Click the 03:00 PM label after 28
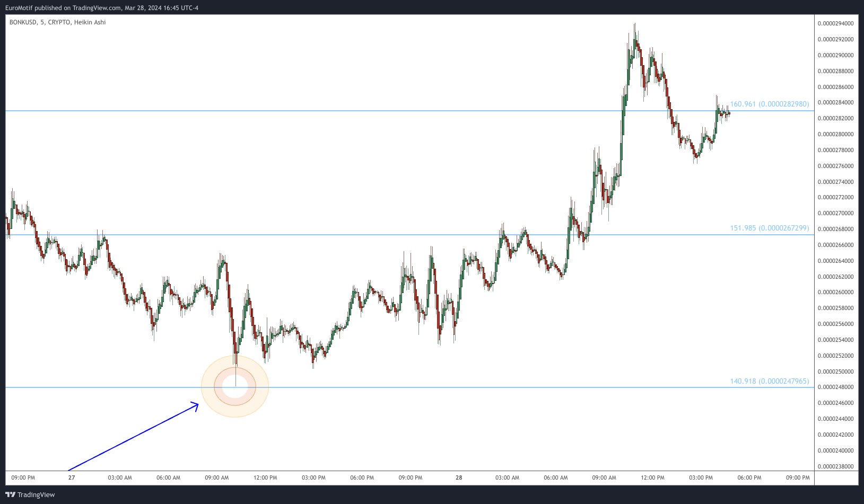This screenshot has width=864, height=504. (701, 478)
